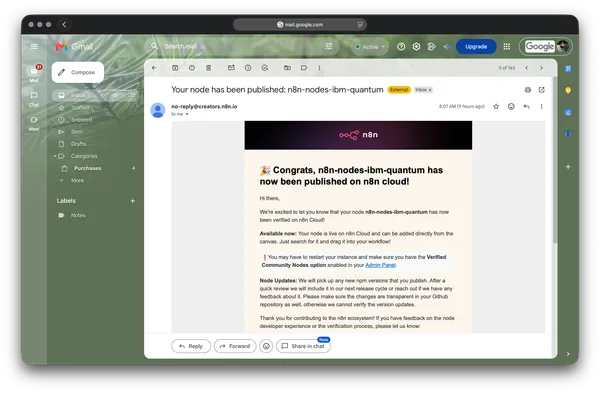Add an emoji reaction beside the timestamp
This screenshot has height=393, width=600.
[511, 106]
